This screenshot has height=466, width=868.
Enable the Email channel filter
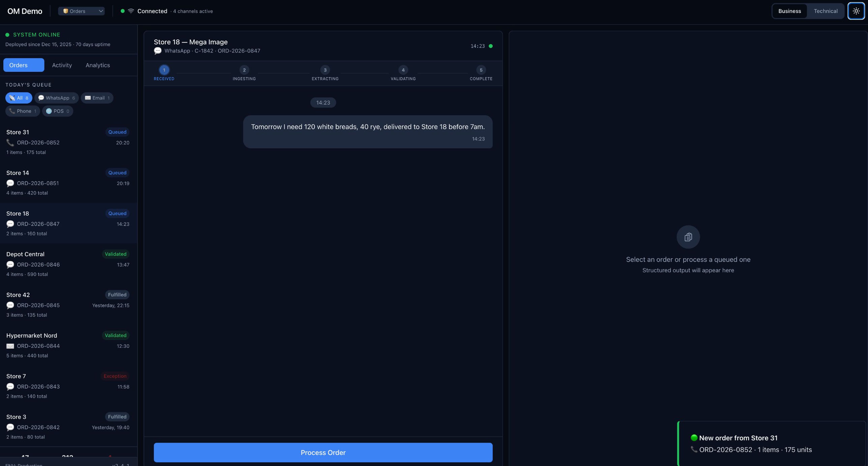(x=97, y=98)
